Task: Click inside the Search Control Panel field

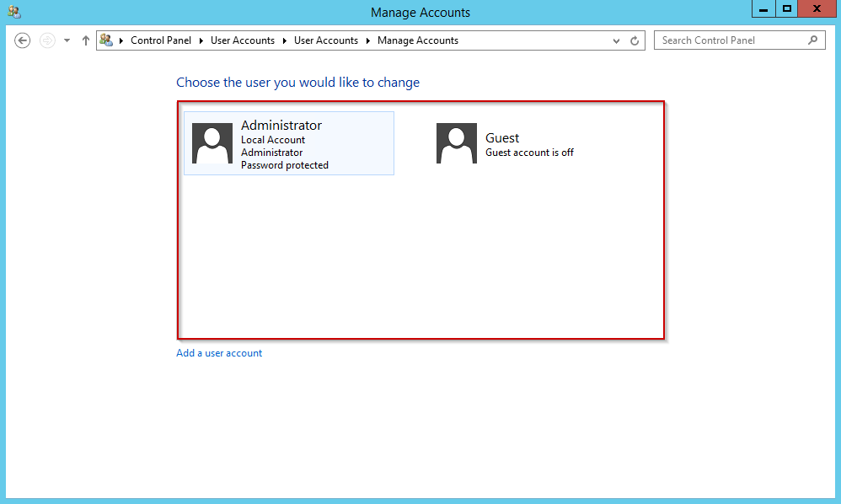Action: pos(729,40)
